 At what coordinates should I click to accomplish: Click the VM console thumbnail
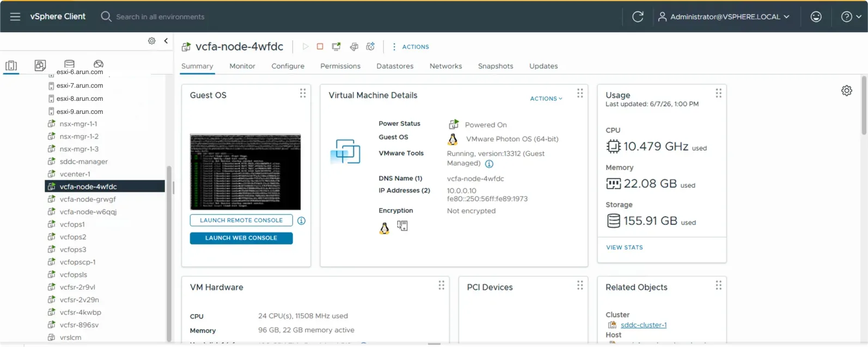245,172
